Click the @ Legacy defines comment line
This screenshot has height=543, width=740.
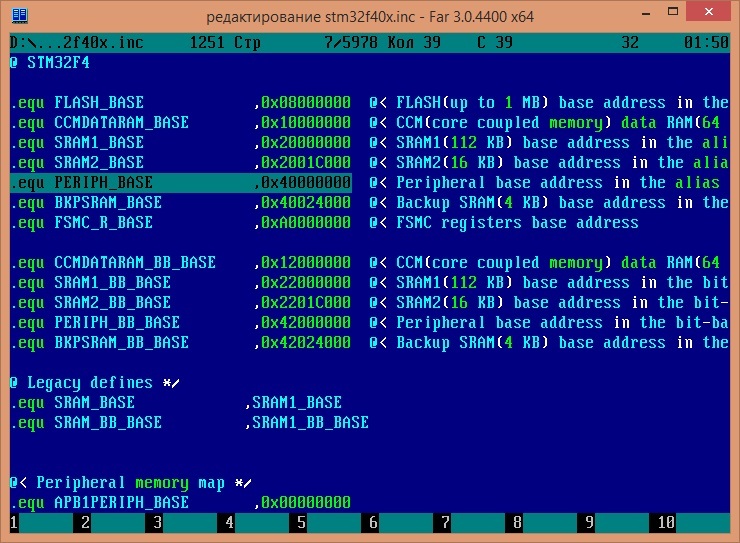[95, 383]
